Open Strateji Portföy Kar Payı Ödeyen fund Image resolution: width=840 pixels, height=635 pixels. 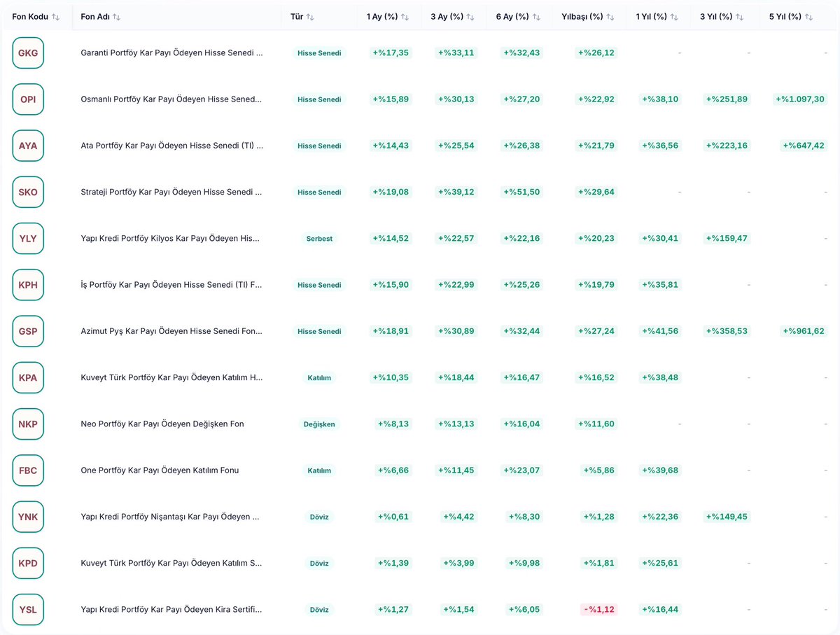[171, 192]
